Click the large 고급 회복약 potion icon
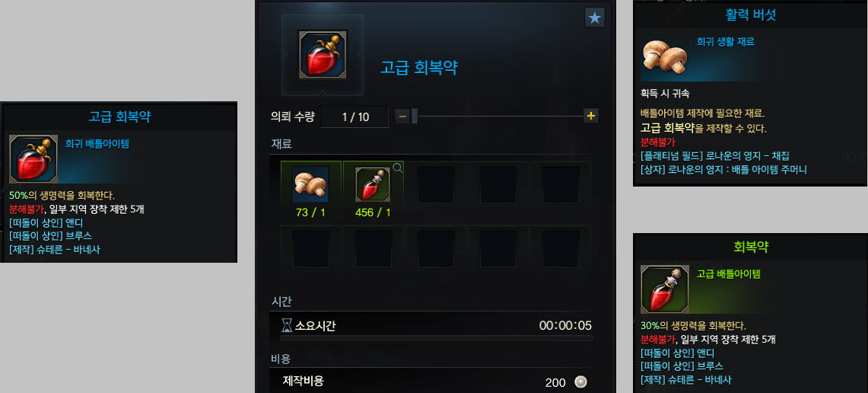Viewport: 868px width, 393px height. (323, 54)
